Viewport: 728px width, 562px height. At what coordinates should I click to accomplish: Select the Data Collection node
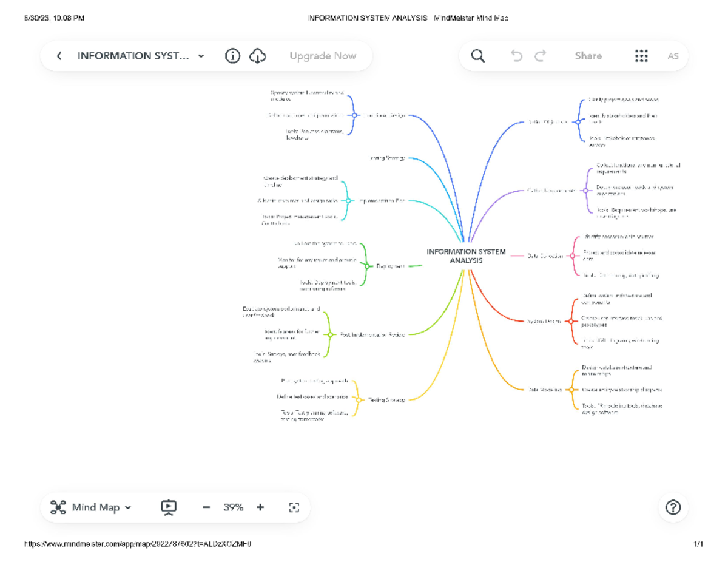point(545,256)
